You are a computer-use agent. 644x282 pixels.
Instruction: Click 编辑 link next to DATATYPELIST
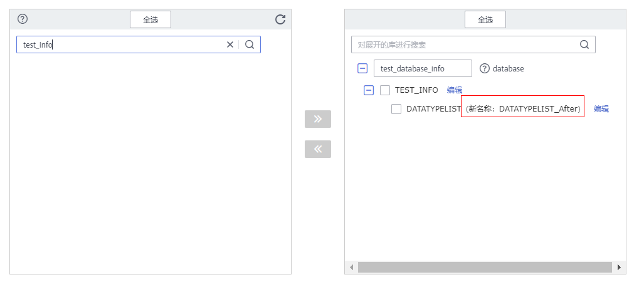pyautogui.click(x=601, y=109)
